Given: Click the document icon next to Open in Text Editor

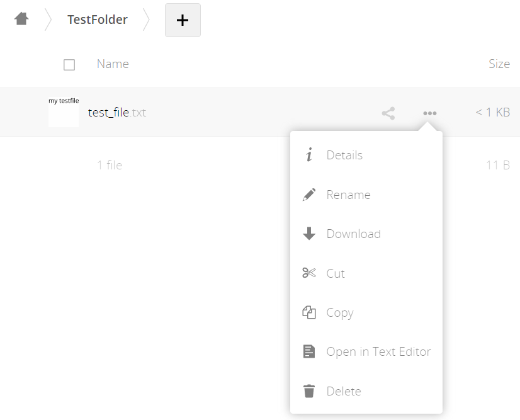Looking at the screenshot, I should tap(308, 351).
